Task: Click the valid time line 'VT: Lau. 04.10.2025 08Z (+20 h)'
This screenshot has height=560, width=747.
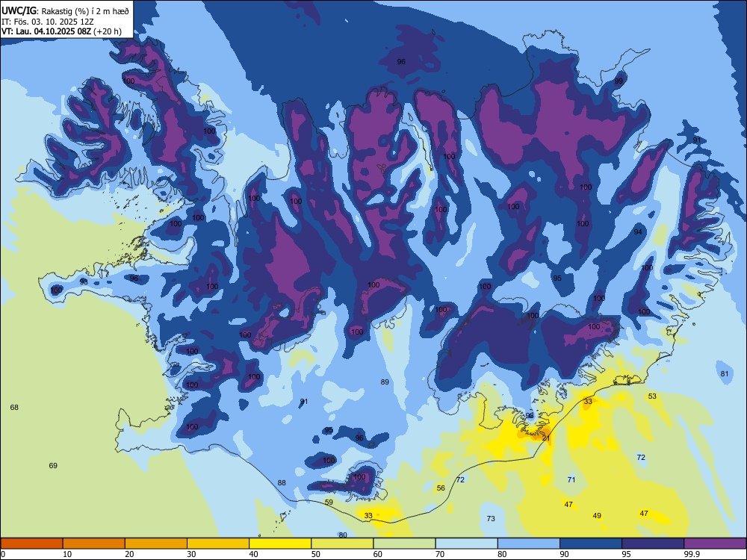Action: [61, 31]
